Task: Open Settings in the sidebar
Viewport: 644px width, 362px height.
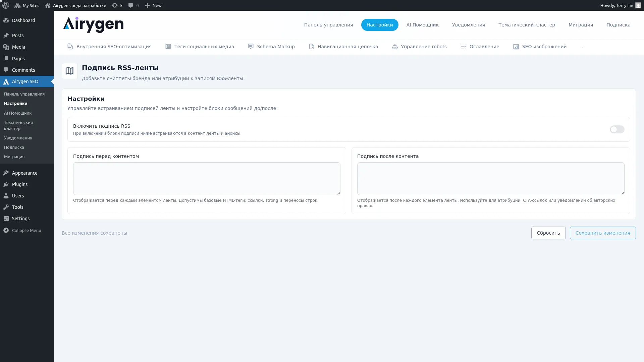Action: 27,219
